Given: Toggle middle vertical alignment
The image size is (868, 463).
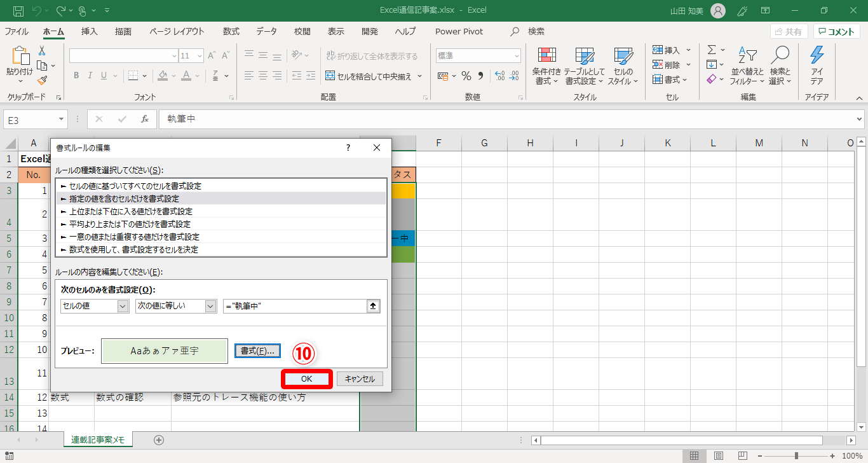Looking at the screenshot, I should pos(264,55).
